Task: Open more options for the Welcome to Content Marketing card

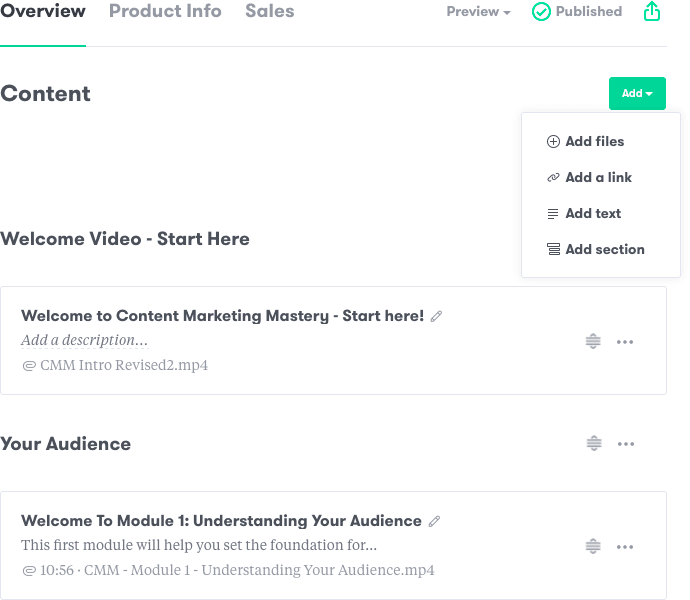Action: coord(625,342)
